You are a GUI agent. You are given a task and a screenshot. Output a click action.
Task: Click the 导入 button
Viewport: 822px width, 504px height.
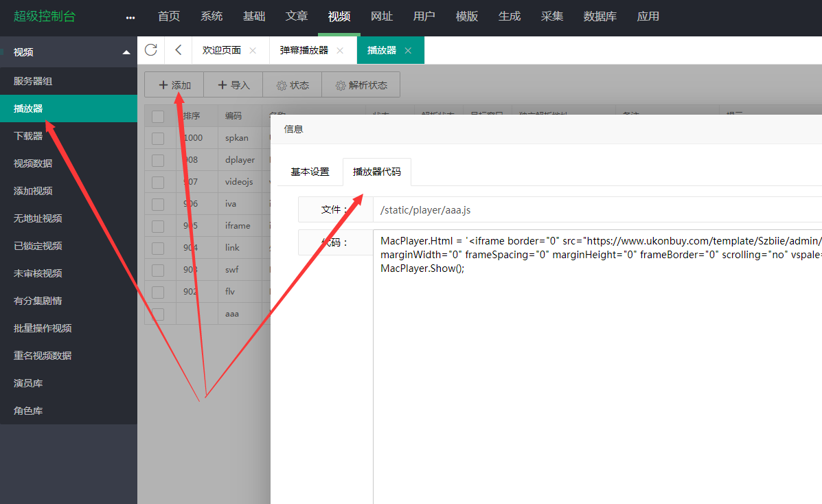coord(233,85)
